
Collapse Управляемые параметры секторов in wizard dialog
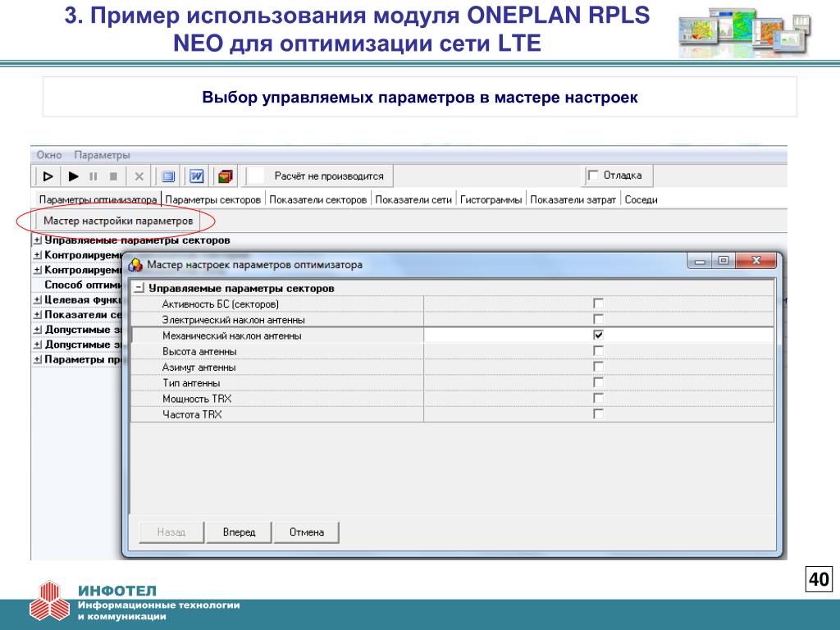(139, 288)
